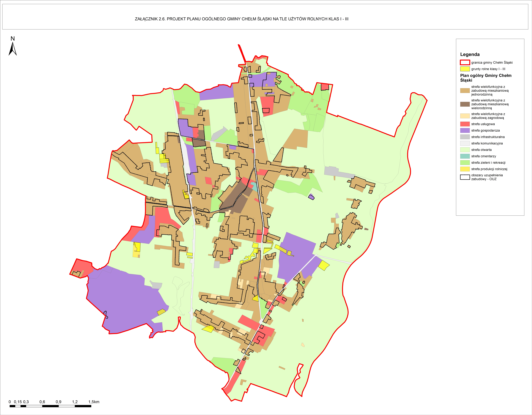Click the 'Plan ogólny Gminy Chełm Śląski' heading
The image size is (532, 415).
[486, 78]
